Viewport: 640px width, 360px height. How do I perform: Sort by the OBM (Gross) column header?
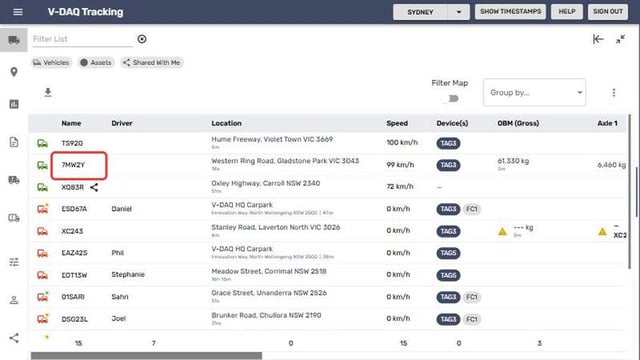(x=518, y=123)
